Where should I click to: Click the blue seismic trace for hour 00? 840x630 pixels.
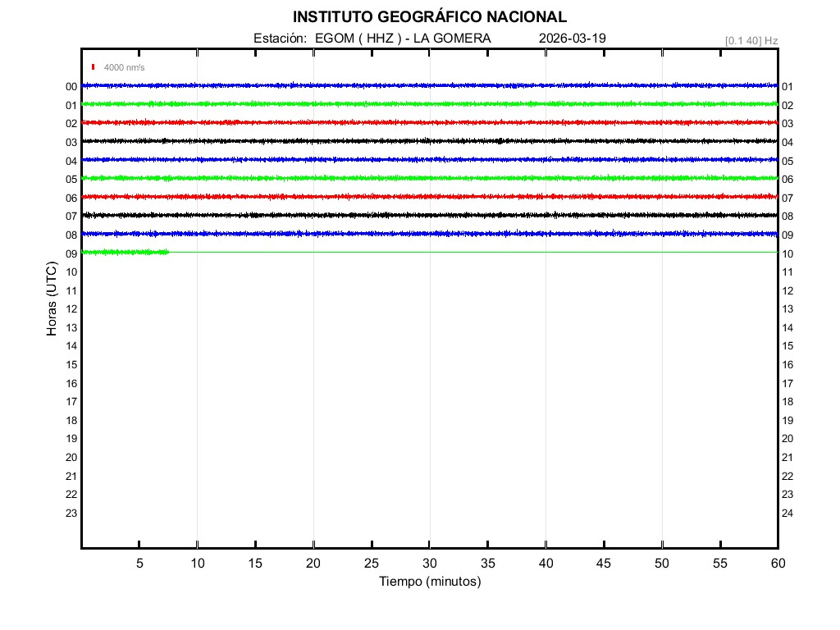click(x=429, y=85)
